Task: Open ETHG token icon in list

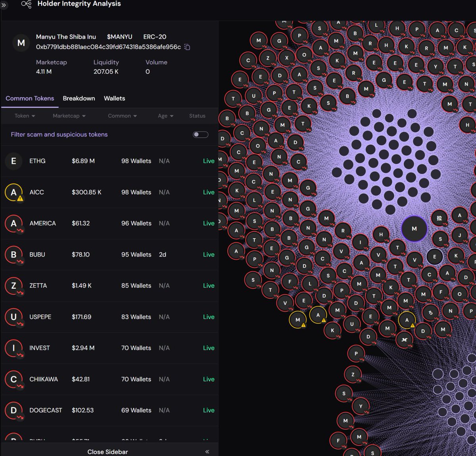Action: pos(13,161)
